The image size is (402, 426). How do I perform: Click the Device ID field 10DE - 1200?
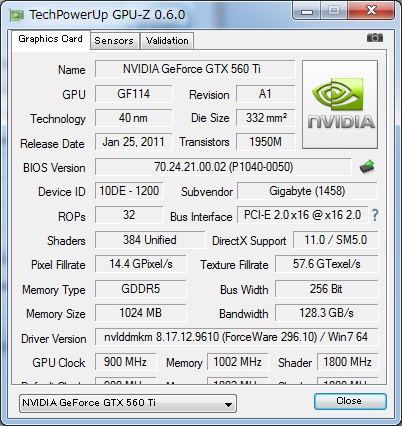(x=129, y=191)
